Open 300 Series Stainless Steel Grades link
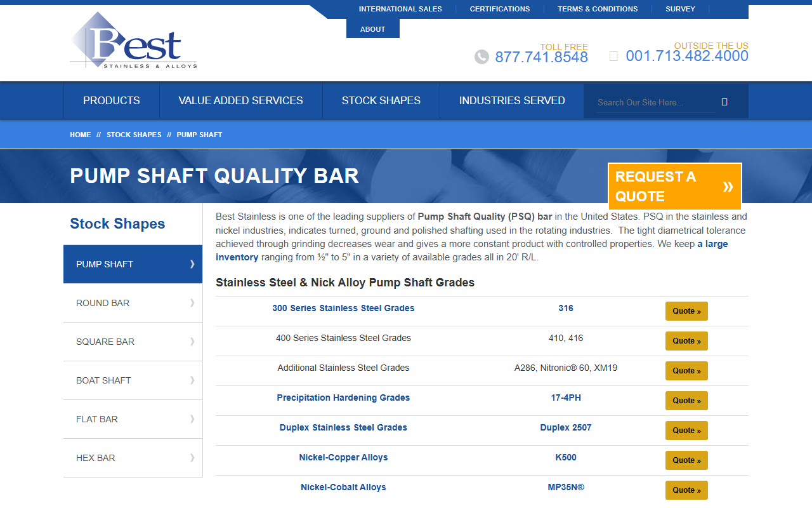 click(x=343, y=308)
